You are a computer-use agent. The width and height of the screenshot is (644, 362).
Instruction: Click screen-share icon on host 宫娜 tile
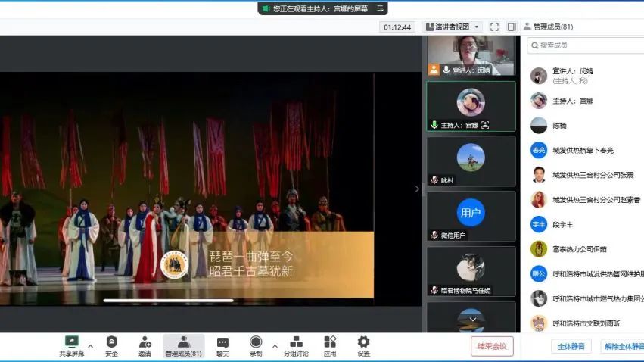[485, 125]
